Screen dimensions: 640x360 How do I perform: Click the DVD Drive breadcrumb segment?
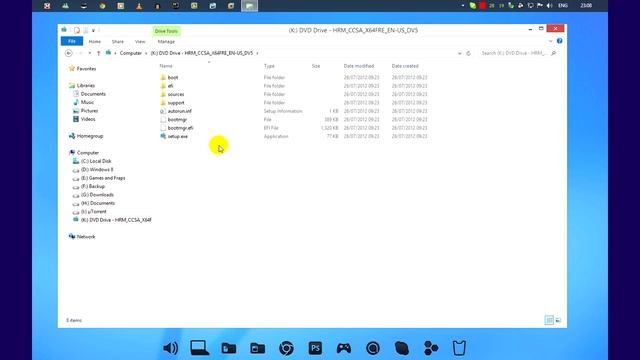point(202,53)
